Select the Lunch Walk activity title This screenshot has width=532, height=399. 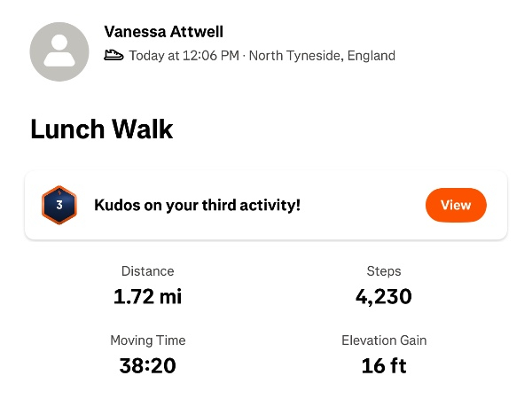(x=101, y=129)
